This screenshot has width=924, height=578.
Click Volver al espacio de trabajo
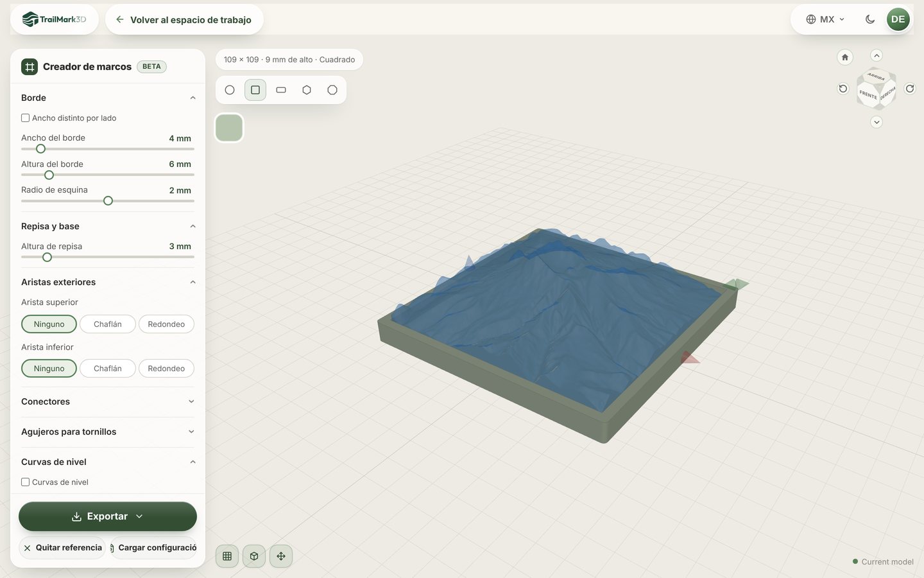pos(184,19)
